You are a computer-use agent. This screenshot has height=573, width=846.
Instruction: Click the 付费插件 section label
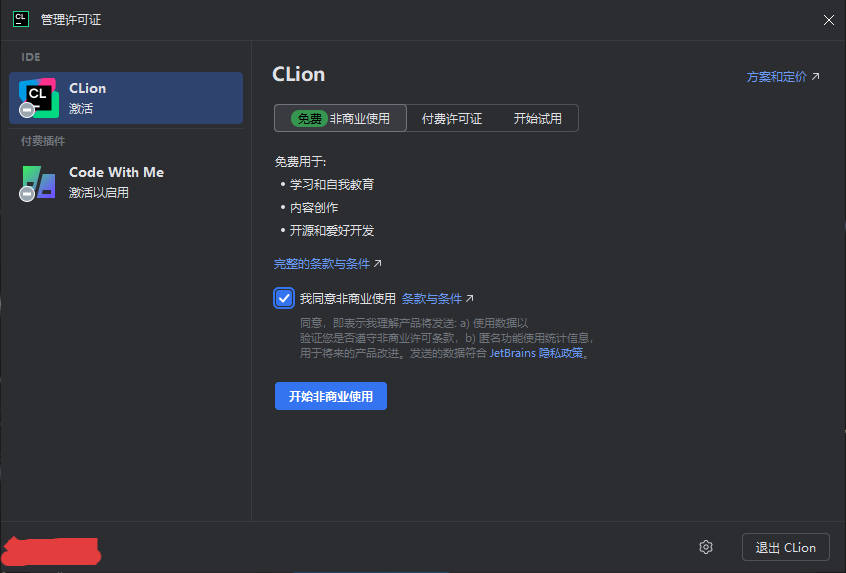[43, 141]
